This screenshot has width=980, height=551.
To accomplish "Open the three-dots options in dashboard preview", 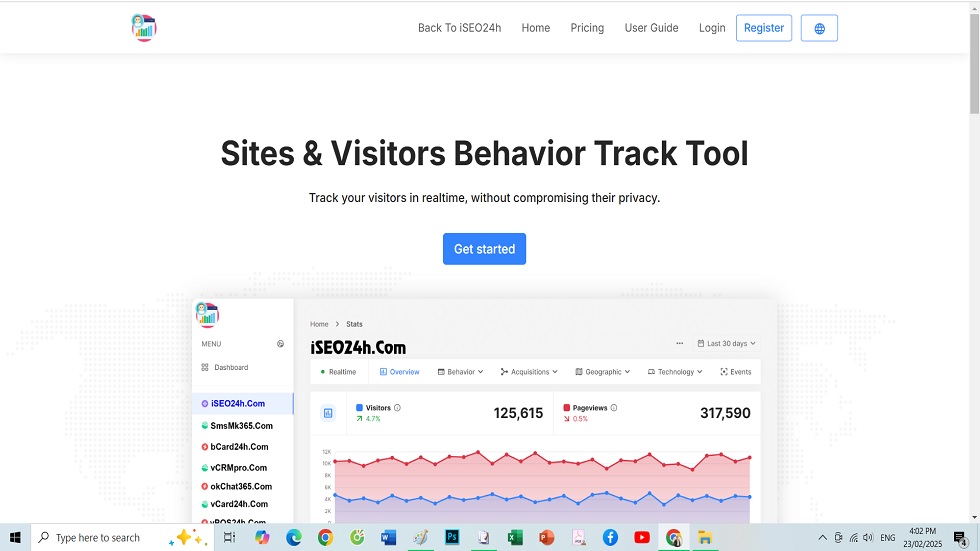I will (680, 343).
